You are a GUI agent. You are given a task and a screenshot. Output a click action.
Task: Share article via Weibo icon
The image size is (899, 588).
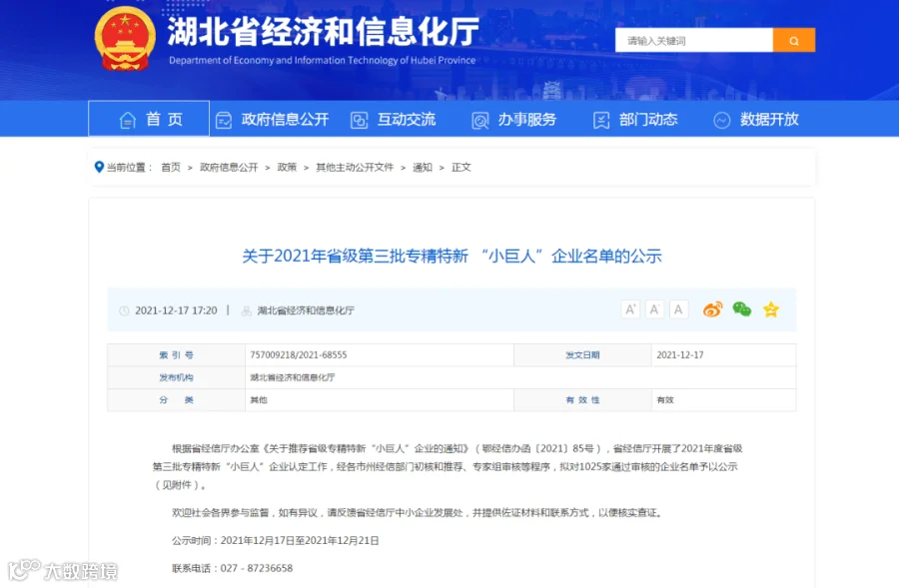[x=712, y=309]
